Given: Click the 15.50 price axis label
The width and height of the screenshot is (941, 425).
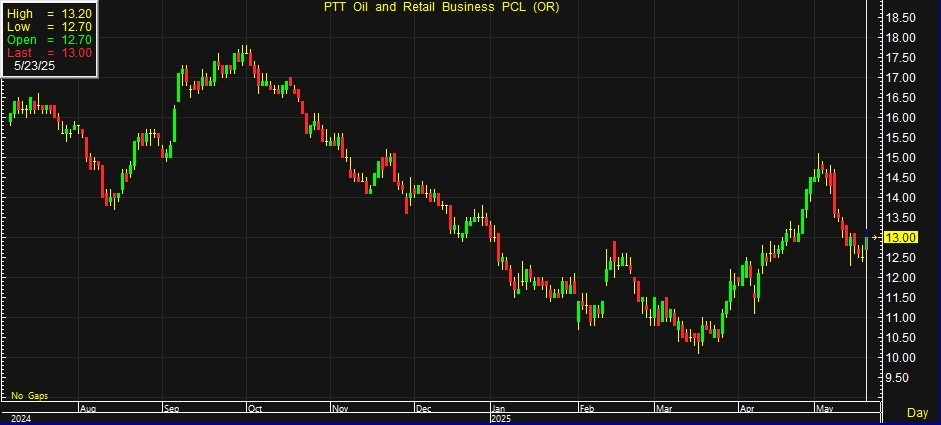Looking at the screenshot, I should point(901,137).
